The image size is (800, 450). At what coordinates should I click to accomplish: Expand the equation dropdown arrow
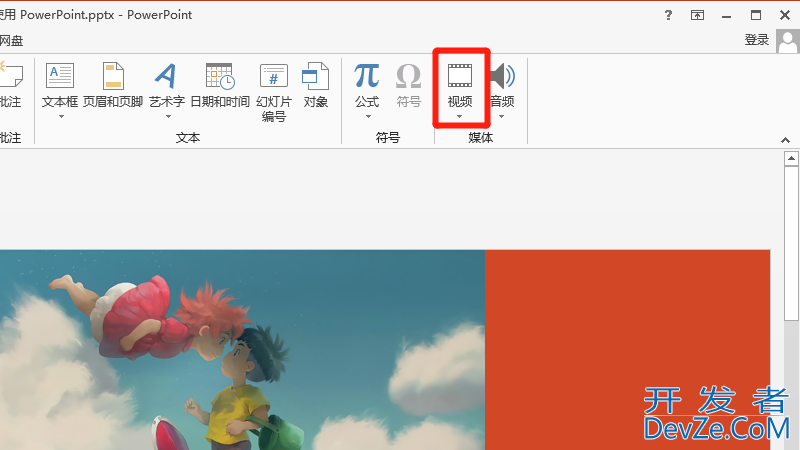[368, 117]
